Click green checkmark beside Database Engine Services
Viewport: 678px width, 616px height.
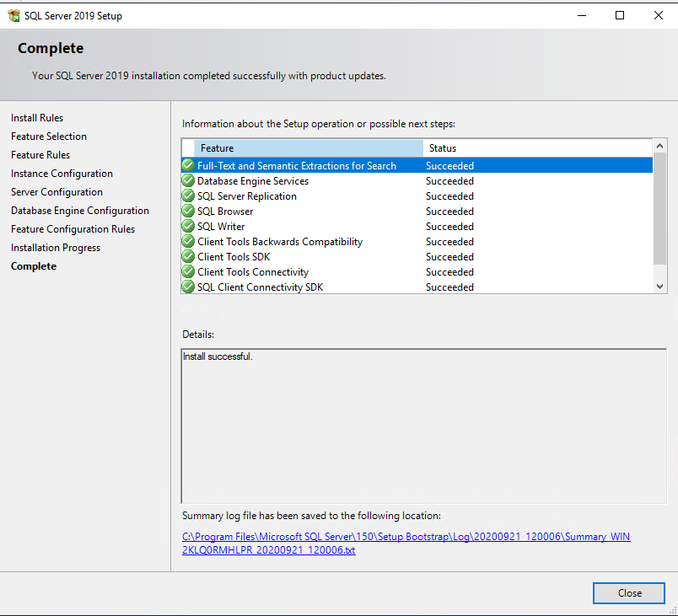click(188, 181)
